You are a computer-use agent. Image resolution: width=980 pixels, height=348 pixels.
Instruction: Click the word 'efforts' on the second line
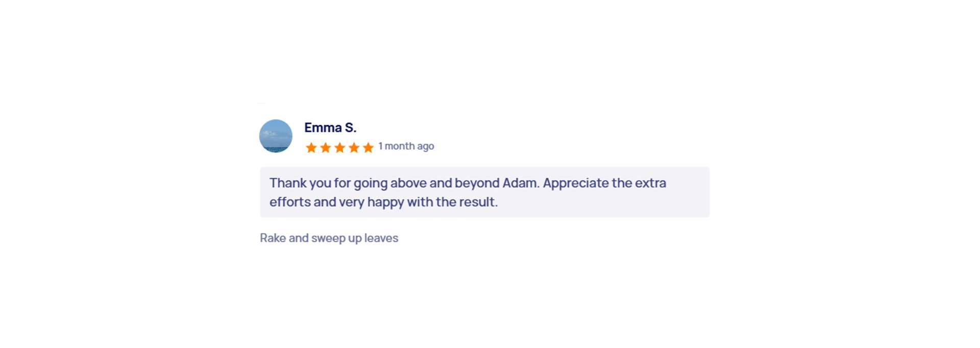[290, 202]
